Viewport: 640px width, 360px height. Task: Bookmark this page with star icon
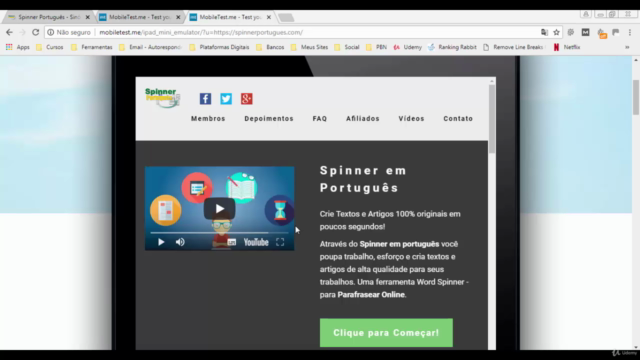[556, 32]
